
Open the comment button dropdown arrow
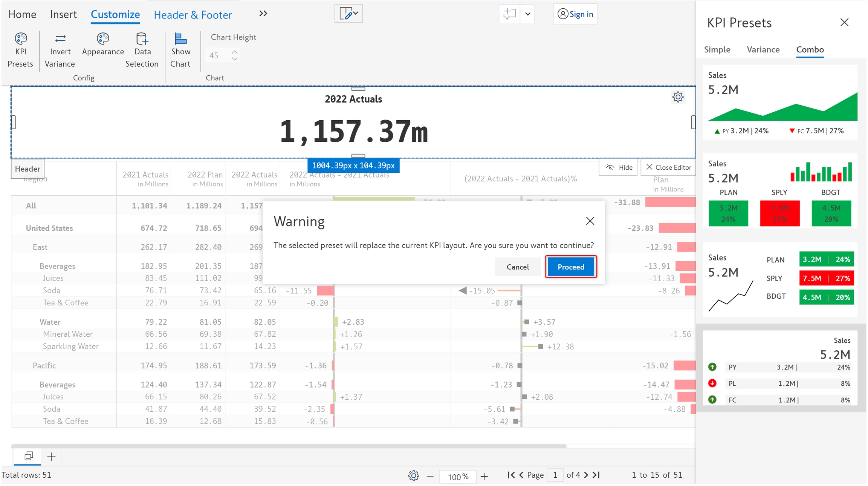[527, 14]
